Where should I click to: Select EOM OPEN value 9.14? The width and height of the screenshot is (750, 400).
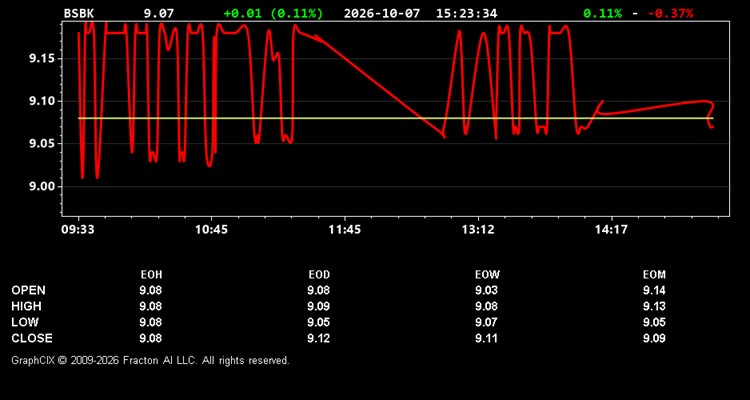654,290
